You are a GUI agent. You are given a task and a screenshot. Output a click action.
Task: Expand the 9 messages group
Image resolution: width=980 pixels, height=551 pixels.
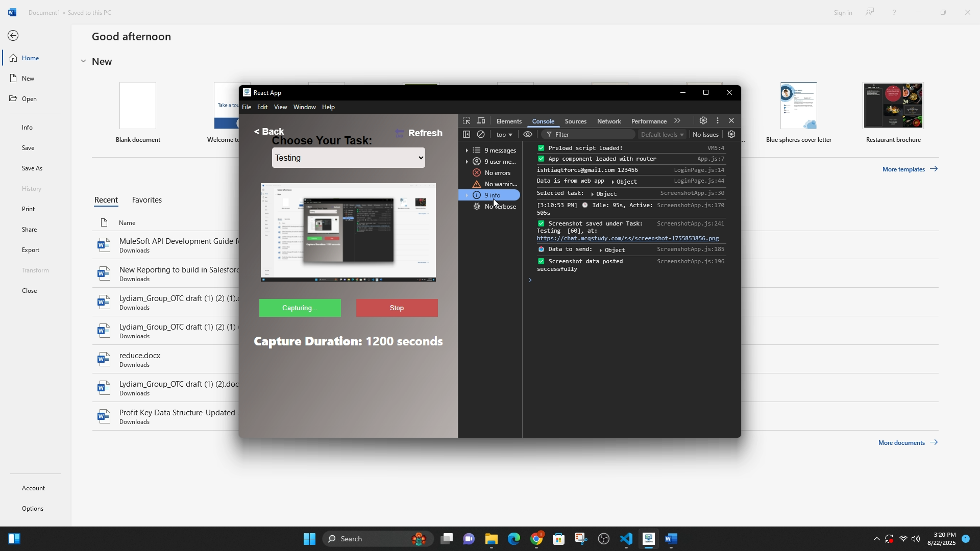pyautogui.click(x=467, y=151)
